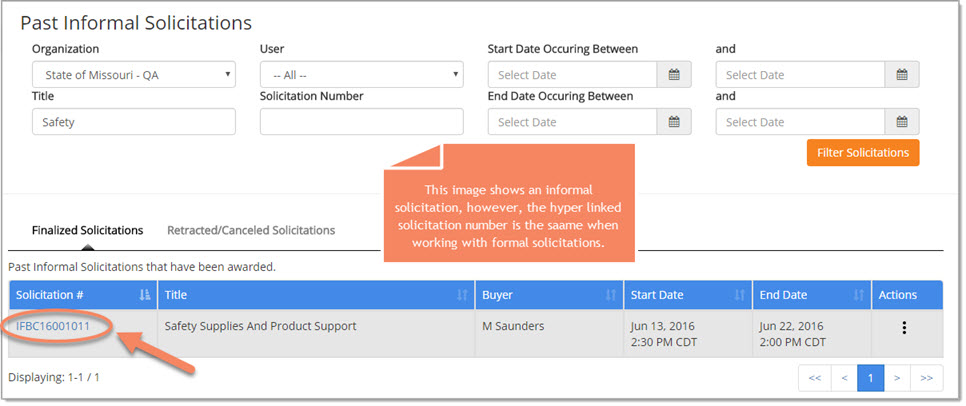Go to the last page
The width and height of the screenshot is (966, 406).
pyautogui.click(x=926, y=378)
